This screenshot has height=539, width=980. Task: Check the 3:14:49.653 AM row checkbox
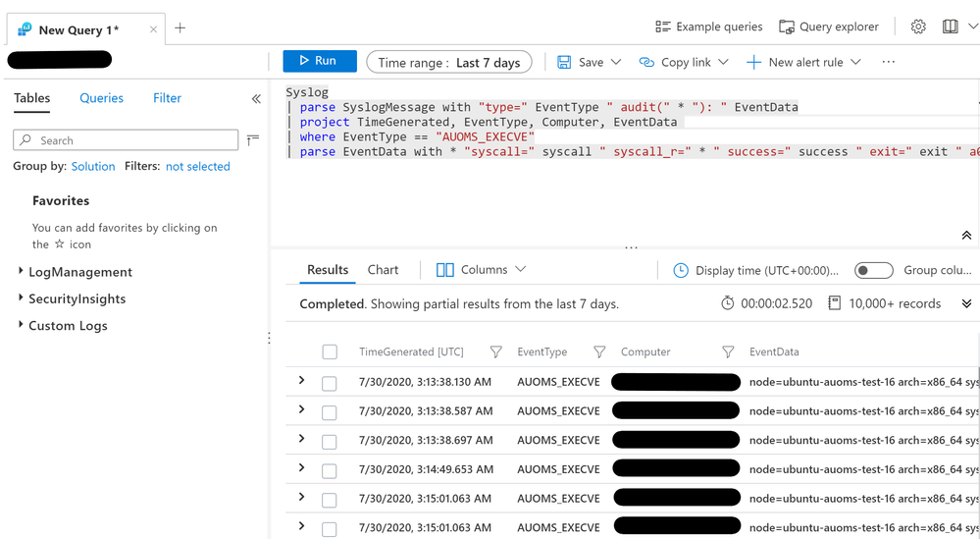[x=330, y=470]
